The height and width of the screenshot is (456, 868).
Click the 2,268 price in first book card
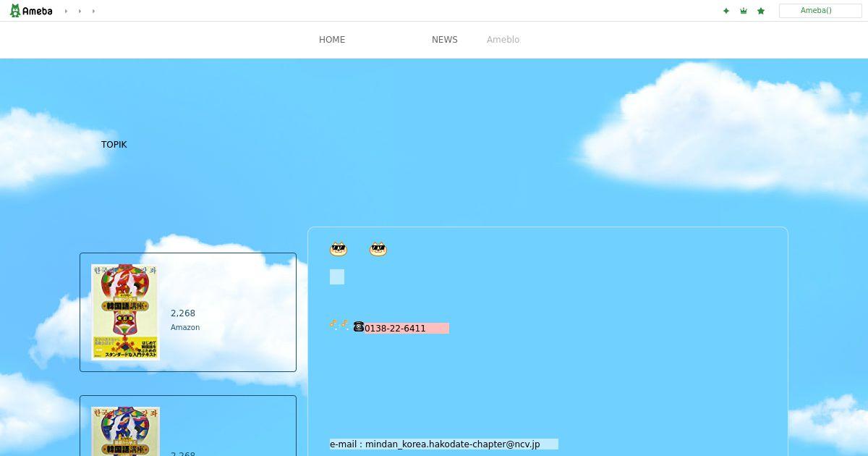pos(183,313)
